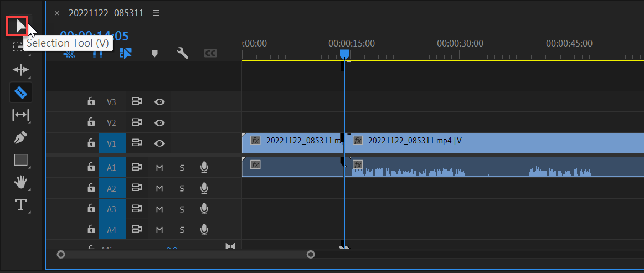
Task: Click the blue playhead marker on ruler
Action: coord(344,55)
